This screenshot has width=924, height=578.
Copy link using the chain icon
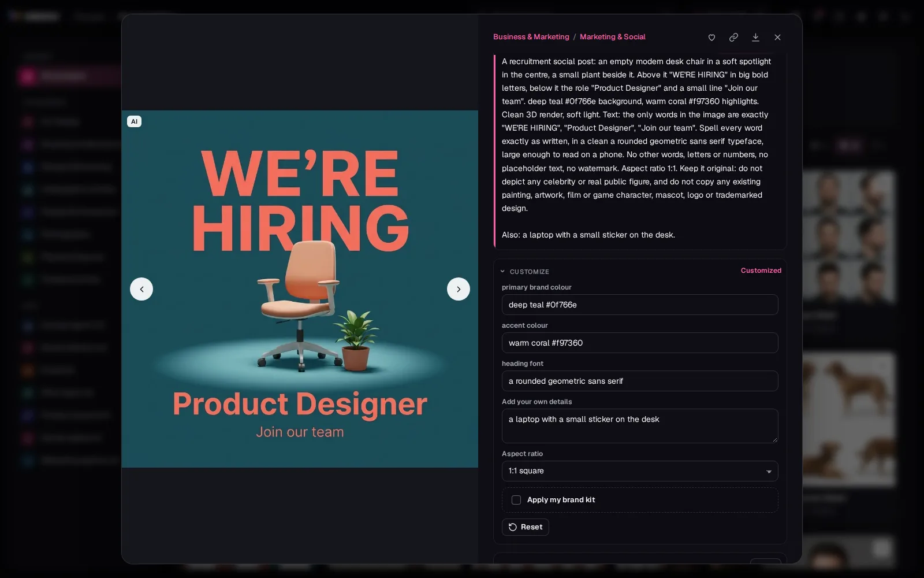tap(733, 37)
